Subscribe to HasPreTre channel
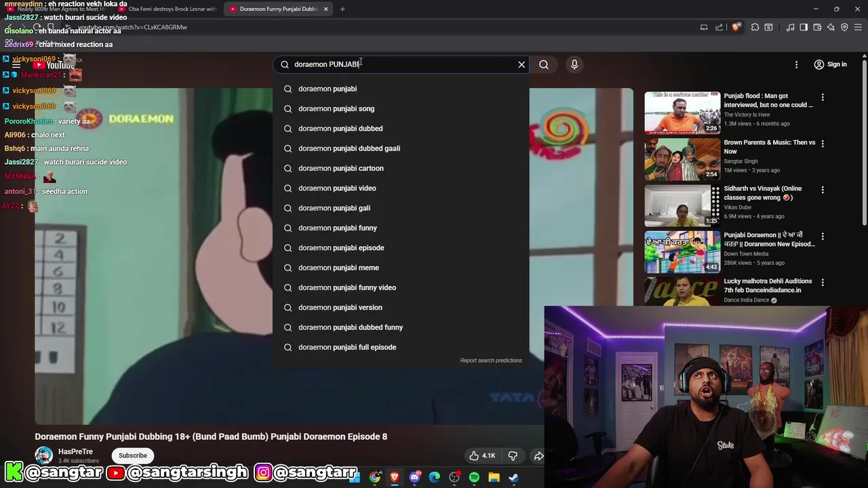 [133, 455]
